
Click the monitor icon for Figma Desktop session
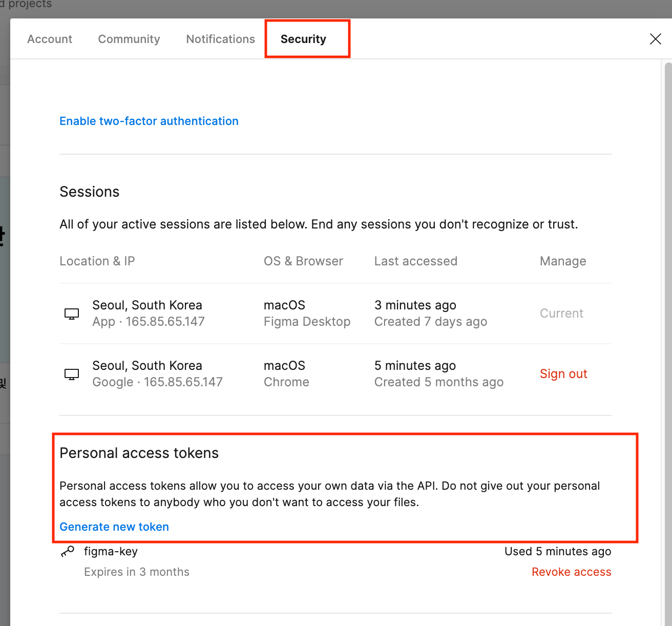[x=72, y=314]
